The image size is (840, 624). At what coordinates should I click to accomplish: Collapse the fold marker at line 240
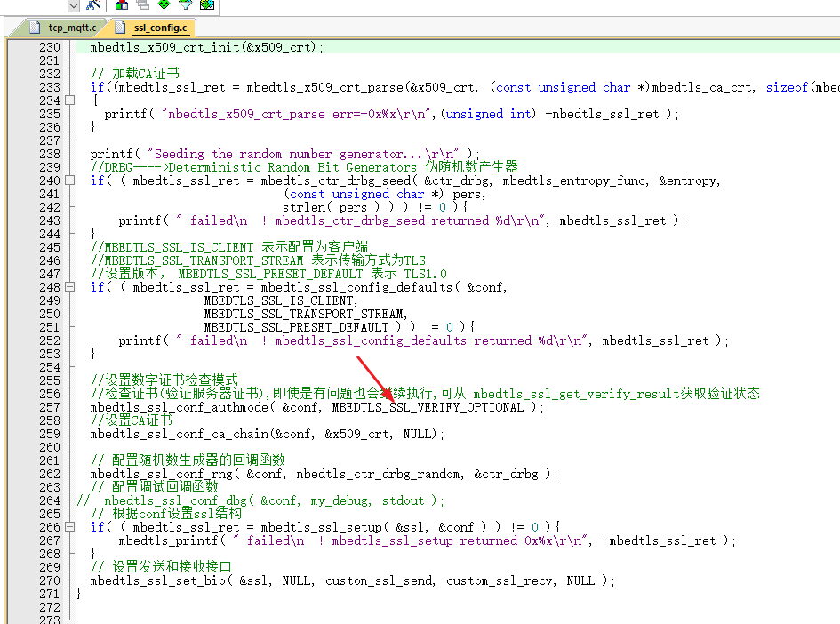pos(69,180)
